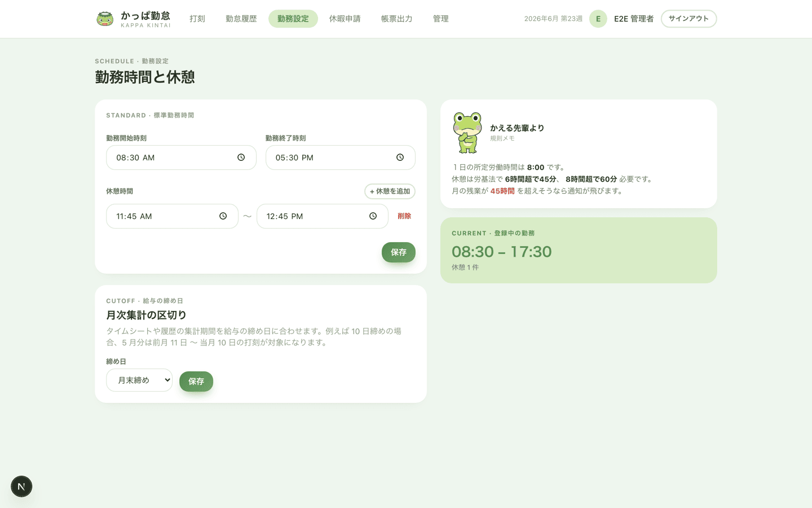Go to the 打刻 tab
The height and width of the screenshot is (508, 812).
[197, 19]
